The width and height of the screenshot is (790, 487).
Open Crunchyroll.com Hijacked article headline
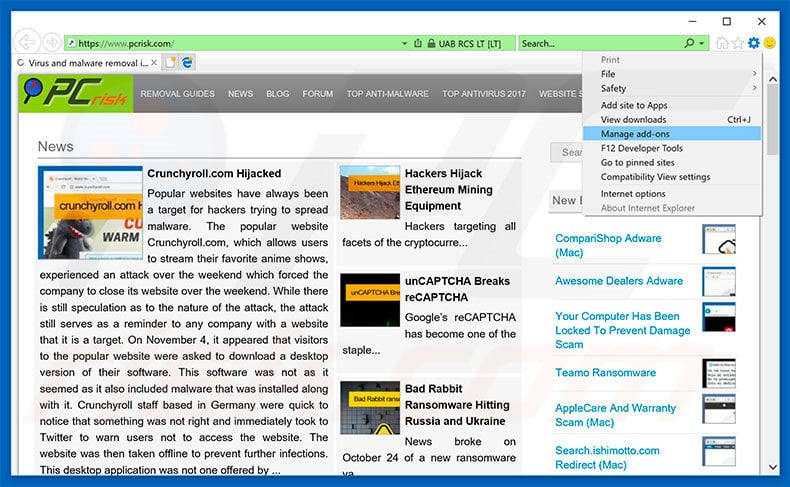point(214,173)
